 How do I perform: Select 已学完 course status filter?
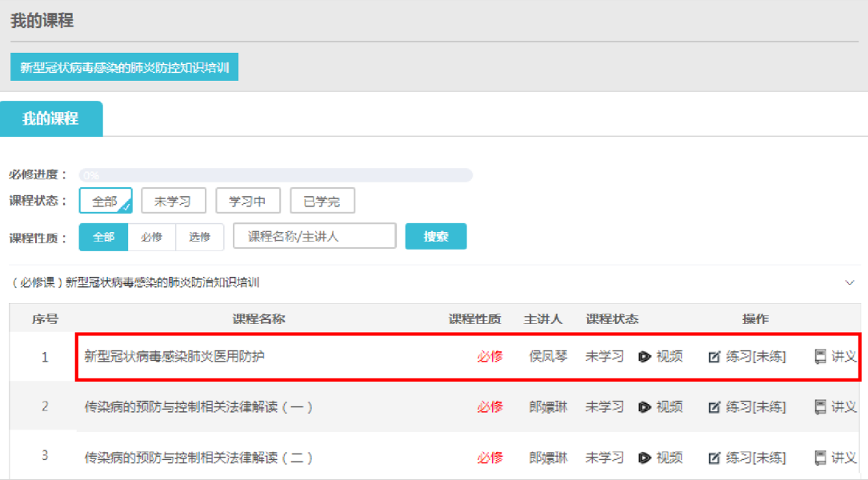322,201
